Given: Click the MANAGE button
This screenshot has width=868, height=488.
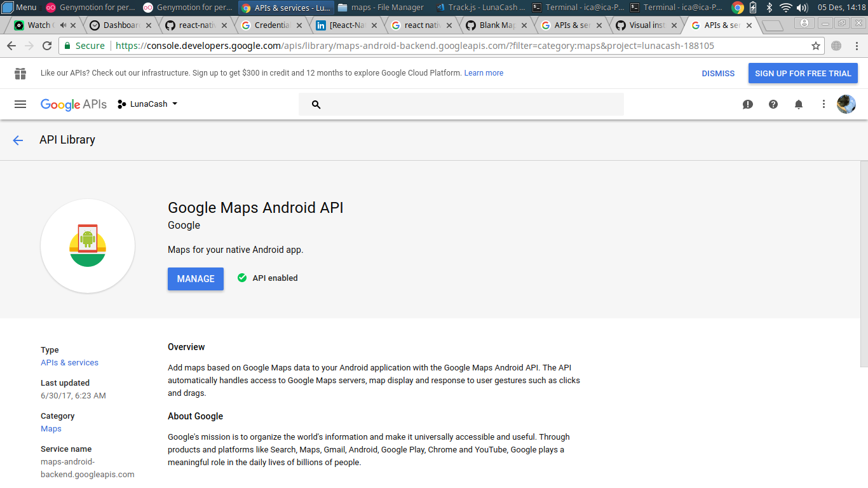Looking at the screenshot, I should (x=196, y=279).
